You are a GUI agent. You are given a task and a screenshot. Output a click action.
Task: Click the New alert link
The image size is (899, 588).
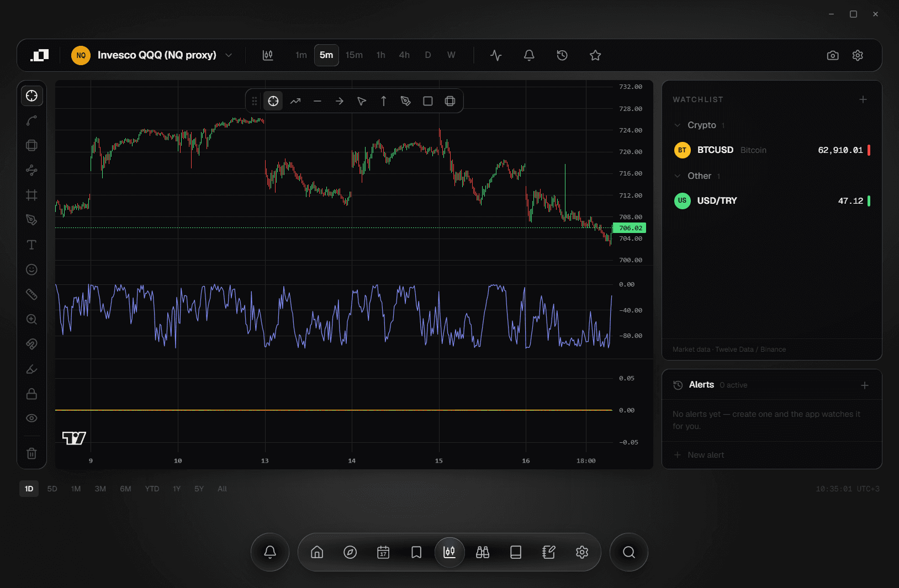pos(699,455)
